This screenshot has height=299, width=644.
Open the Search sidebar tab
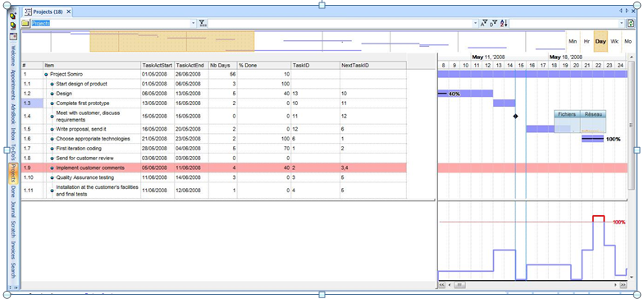point(13,270)
